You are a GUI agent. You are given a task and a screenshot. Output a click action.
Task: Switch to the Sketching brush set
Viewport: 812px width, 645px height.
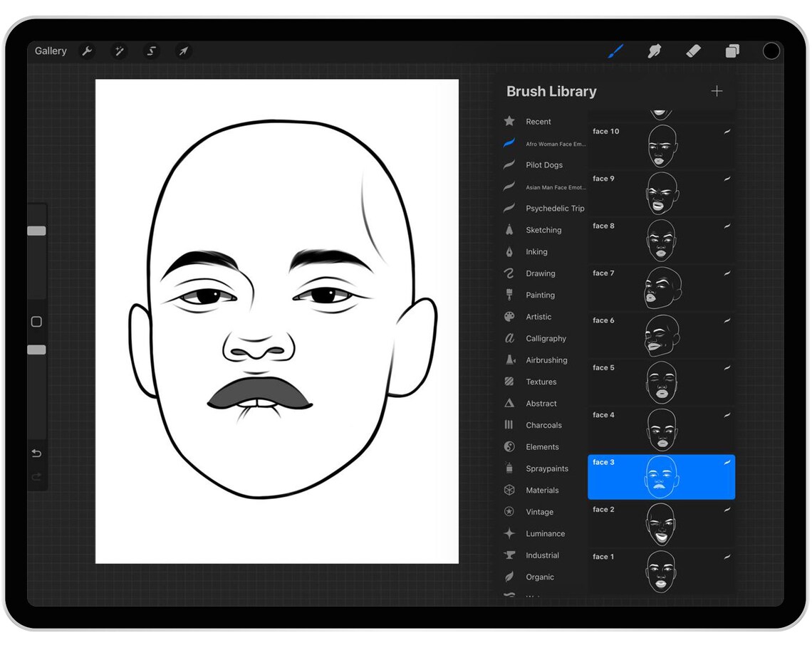click(543, 229)
